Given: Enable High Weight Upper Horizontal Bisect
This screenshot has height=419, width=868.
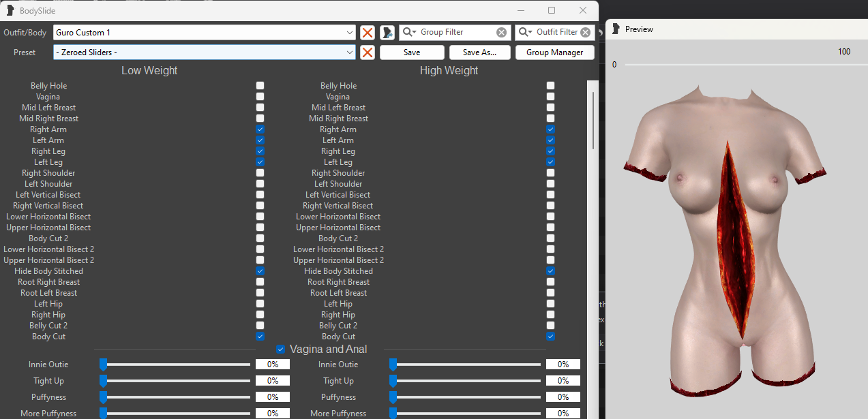Looking at the screenshot, I should [x=550, y=228].
